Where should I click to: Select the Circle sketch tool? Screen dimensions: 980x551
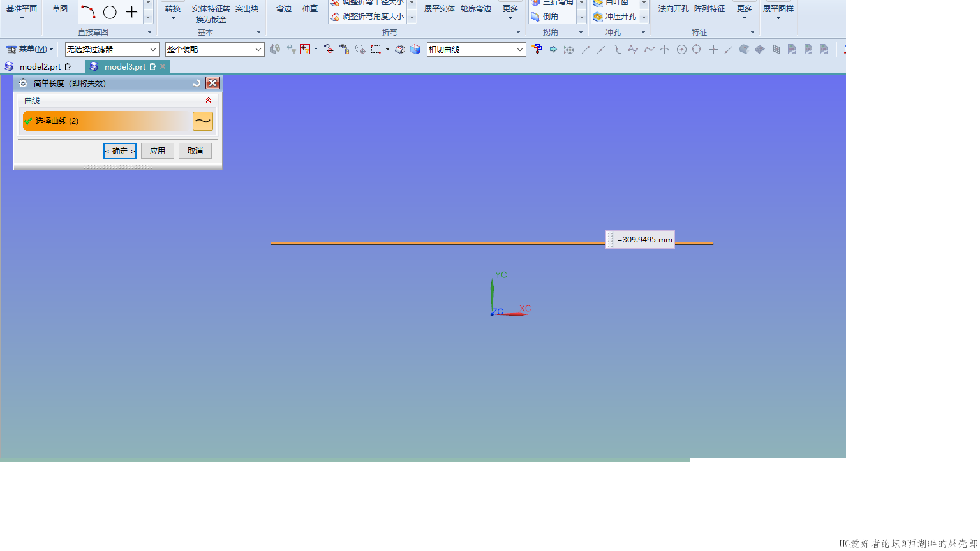[x=110, y=12]
